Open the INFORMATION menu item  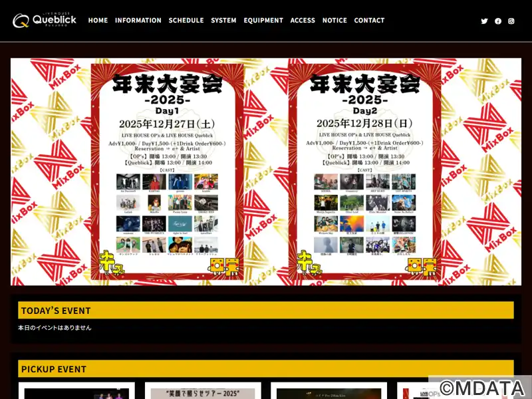pos(138,21)
